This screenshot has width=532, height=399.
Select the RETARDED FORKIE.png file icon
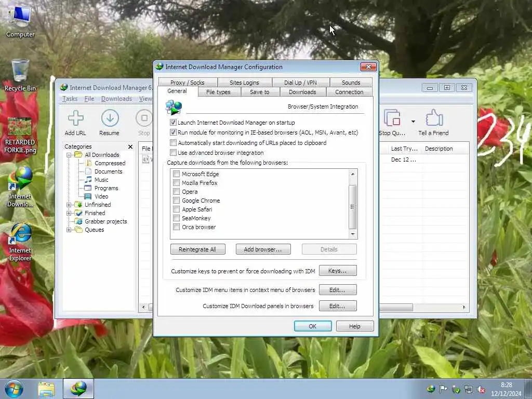coord(20,135)
